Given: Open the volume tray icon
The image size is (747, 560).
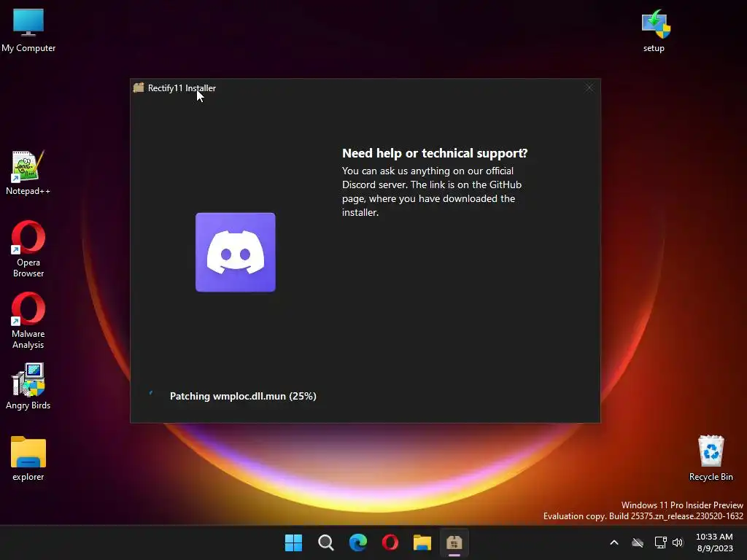Looking at the screenshot, I should [678, 542].
